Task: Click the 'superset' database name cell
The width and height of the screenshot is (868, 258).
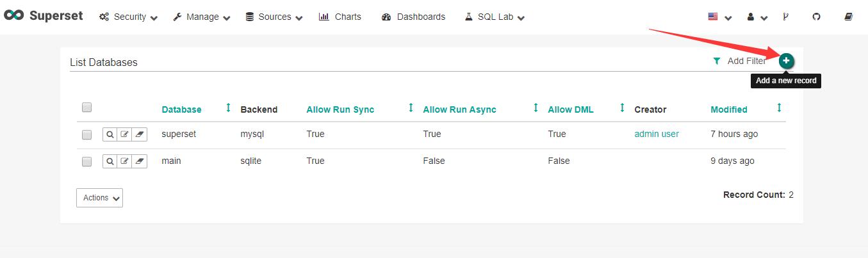Action: pyautogui.click(x=179, y=134)
